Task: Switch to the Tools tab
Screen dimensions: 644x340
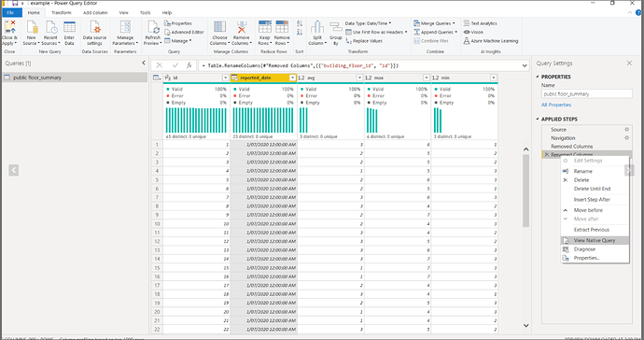Action: coord(145,13)
